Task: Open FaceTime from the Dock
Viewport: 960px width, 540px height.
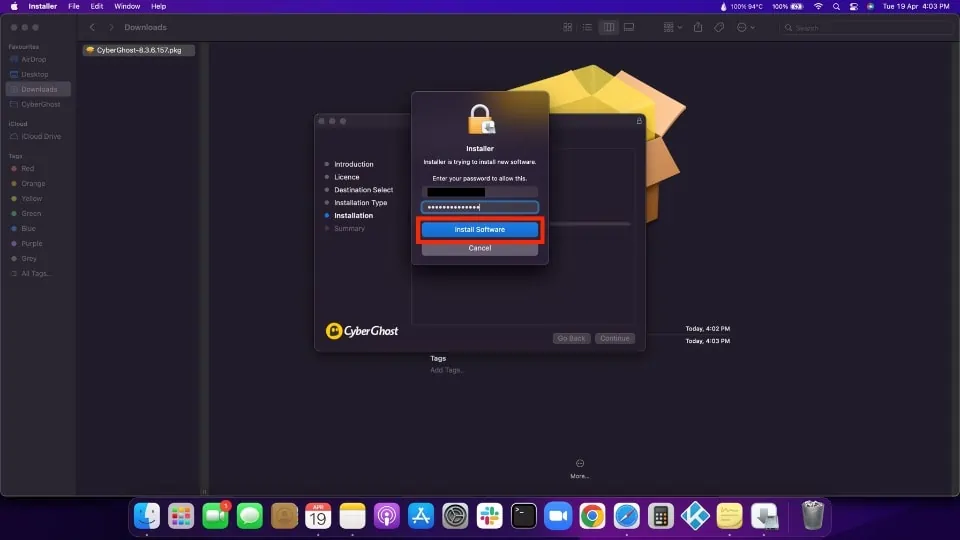Action: pos(216,516)
